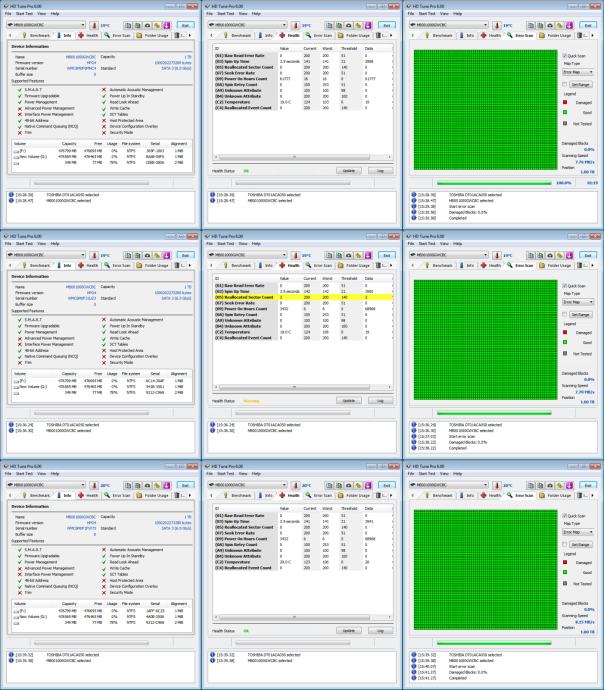This screenshot has width=604, height=690.
Task: Open drive selector dropdown in bottom-middle window
Action: (247, 485)
